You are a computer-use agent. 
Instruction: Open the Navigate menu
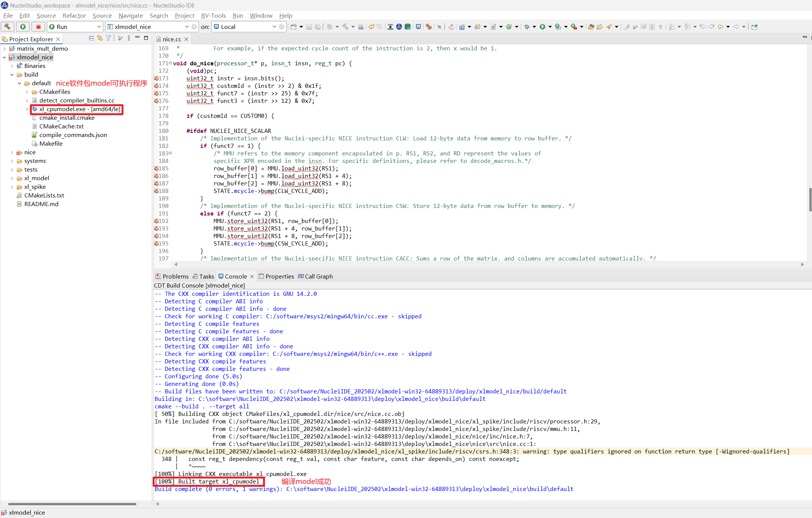coord(131,15)
